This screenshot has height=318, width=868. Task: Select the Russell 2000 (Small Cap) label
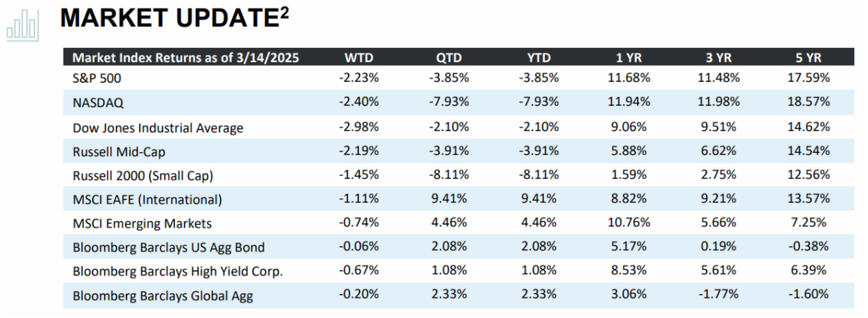tap(141, 175)
